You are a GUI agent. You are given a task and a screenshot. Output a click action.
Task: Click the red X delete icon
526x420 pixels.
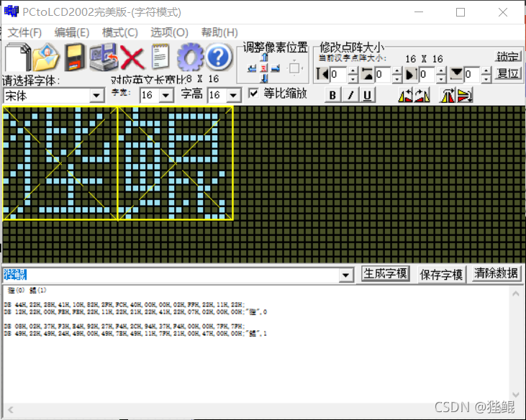click(132, 58)
